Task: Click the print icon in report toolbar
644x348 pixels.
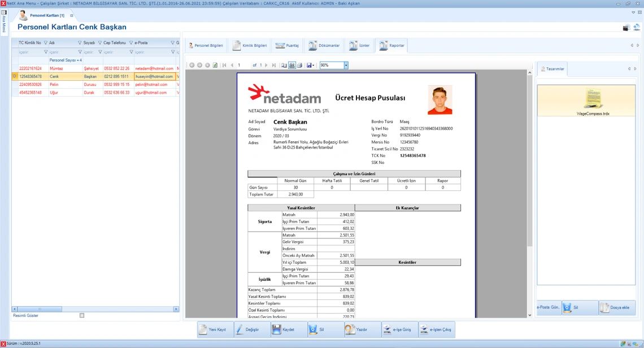Action: (x=299, y=66)
